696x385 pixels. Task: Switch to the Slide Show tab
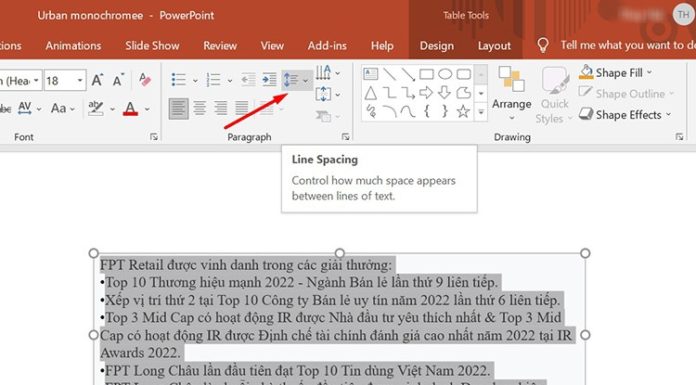pos(152,46)
